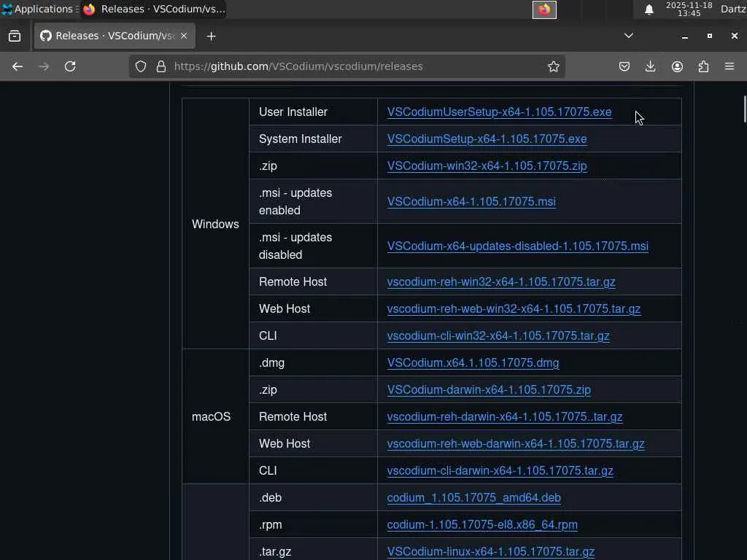
Task: Download vscodium-cli-win32-x64 tar.gz
Action: click(x=498, y=335)
